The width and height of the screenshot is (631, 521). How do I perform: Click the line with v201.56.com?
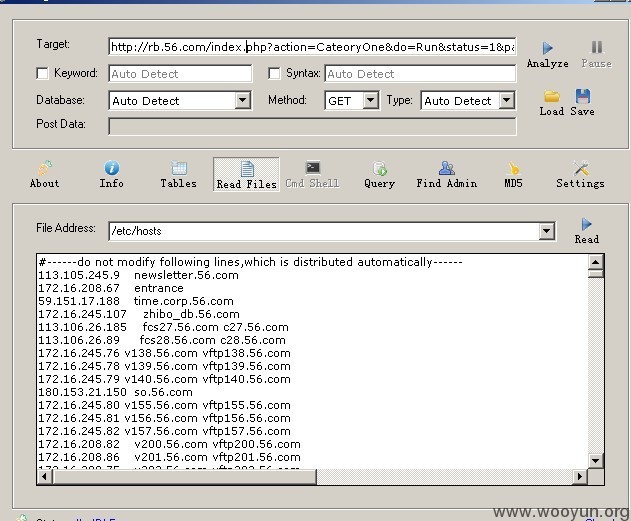tap(169, 457)
